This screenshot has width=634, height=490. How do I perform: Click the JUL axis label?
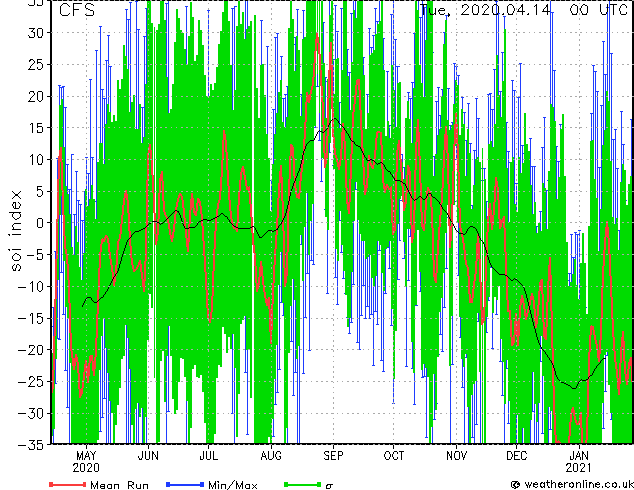click(x=209, y=456)
